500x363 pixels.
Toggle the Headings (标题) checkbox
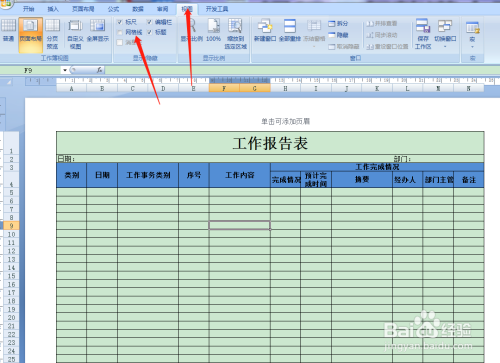(149, 32)
